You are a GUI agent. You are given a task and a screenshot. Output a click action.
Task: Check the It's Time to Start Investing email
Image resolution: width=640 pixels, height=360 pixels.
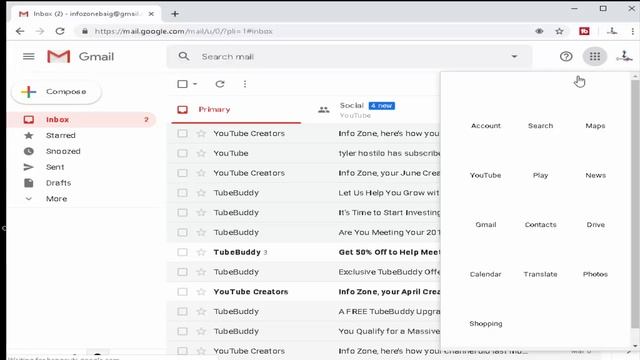tap(182, 213)
